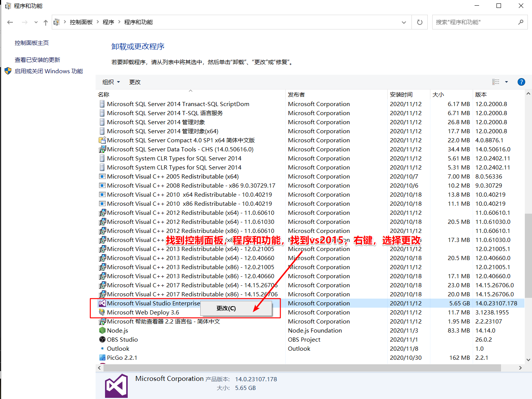This screenshot has width=532, height=399.
Task: Select 帮助查看器 2.2 语言包 icon
Action: [x=102, y=322]
